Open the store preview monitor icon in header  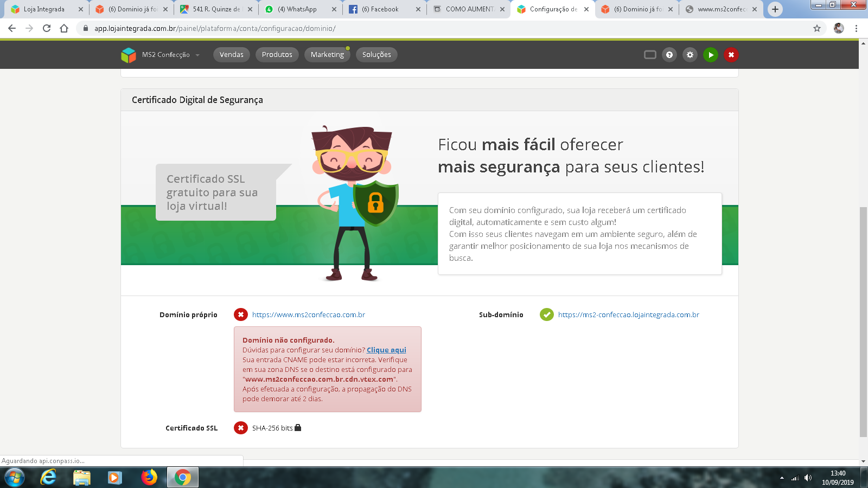pyautogui.click(x=650, y=55)
